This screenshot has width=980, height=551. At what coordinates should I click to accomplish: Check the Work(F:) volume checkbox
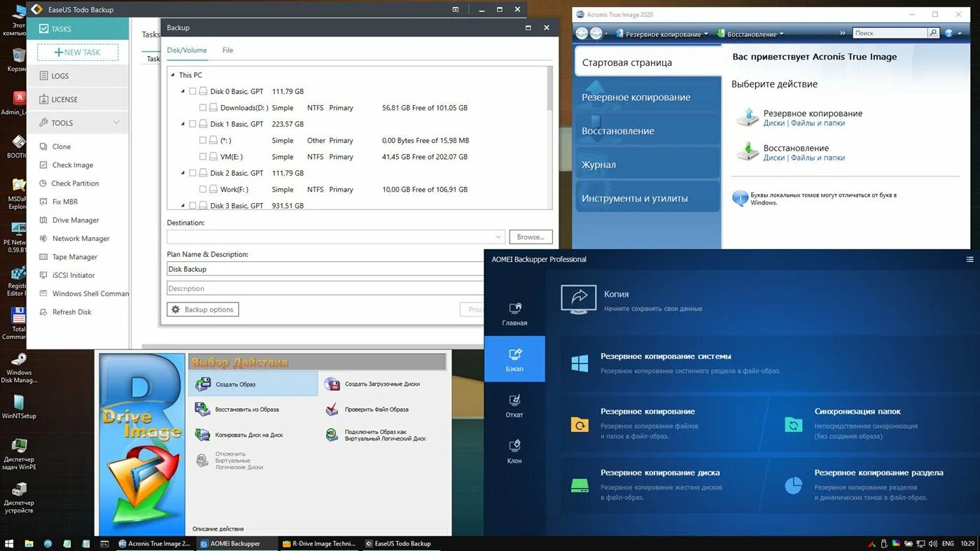click(x=203, y=190)
